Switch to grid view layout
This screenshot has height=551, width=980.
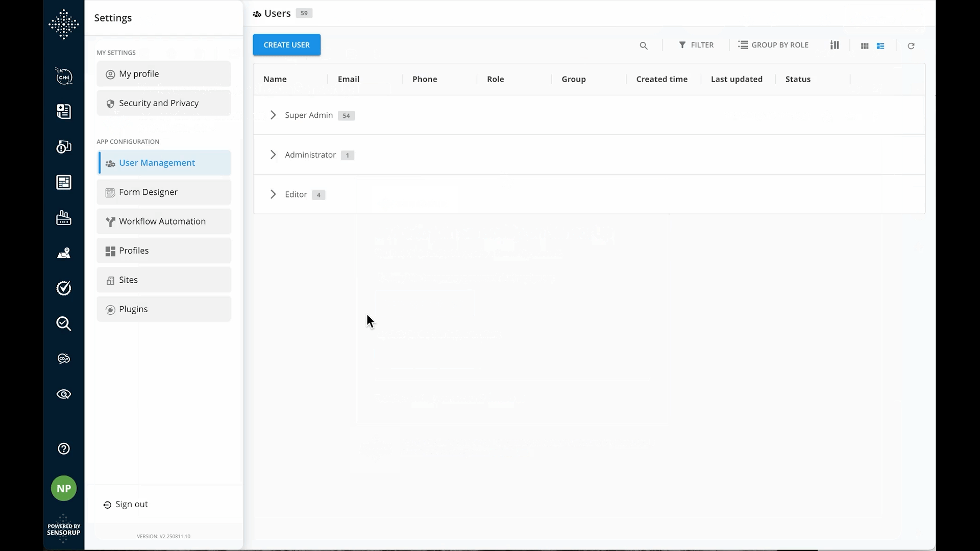tap(865, 45)
